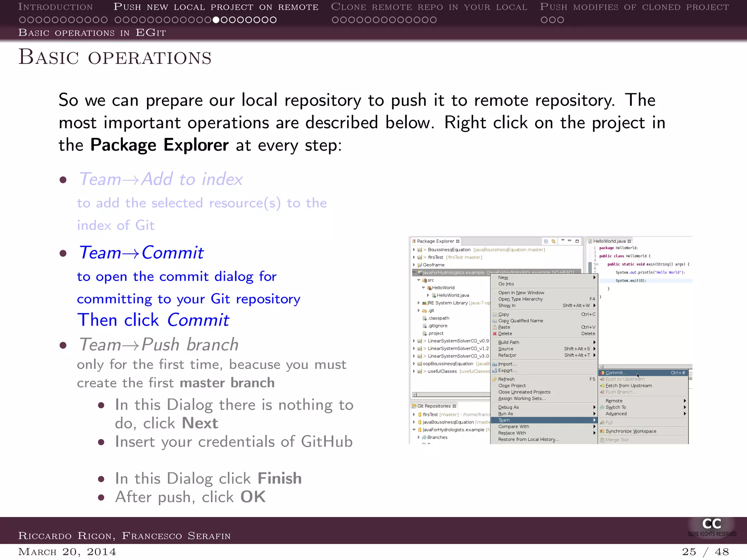Select Team in context menu

pos(544,420)
